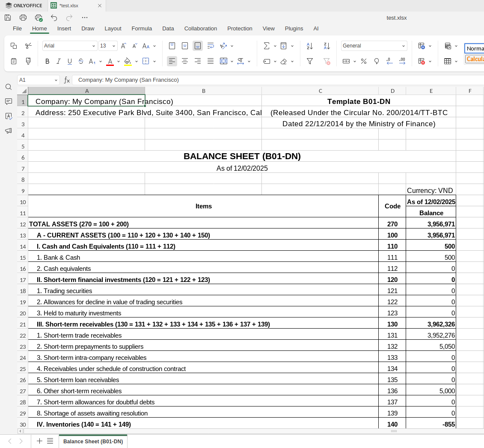Select the Format Painter tool
Viewport: 484px width, 448px height.
[28, 61]
